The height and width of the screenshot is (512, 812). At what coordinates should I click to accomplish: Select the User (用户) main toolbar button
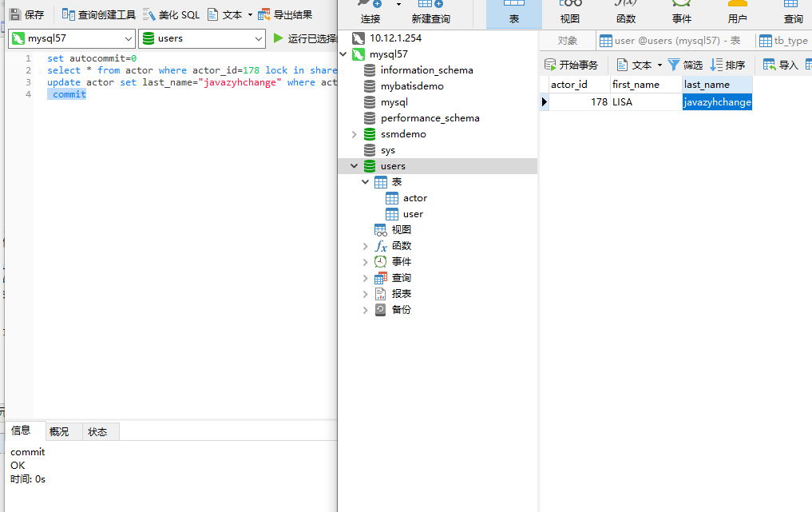738,13
